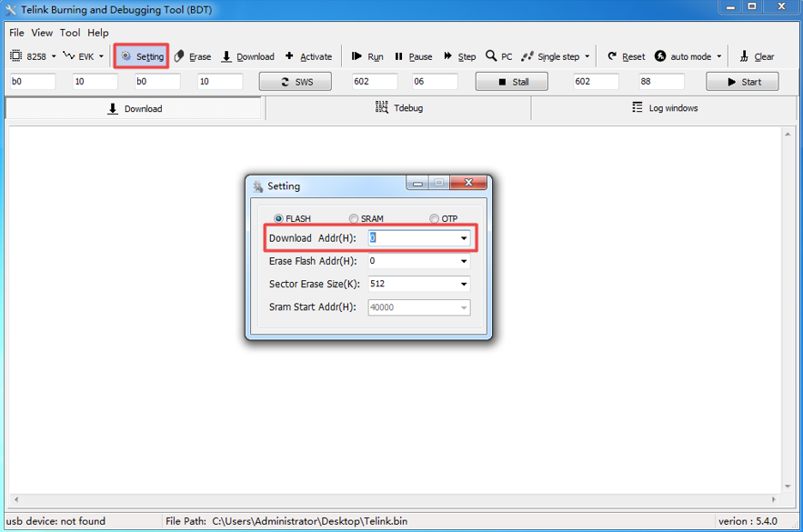Image resolution: width=803 pixels, height=532 pixels.
Task: Click the Download arrow icon in toolbar
Action: pyautogui.click(x=226, y=56)
